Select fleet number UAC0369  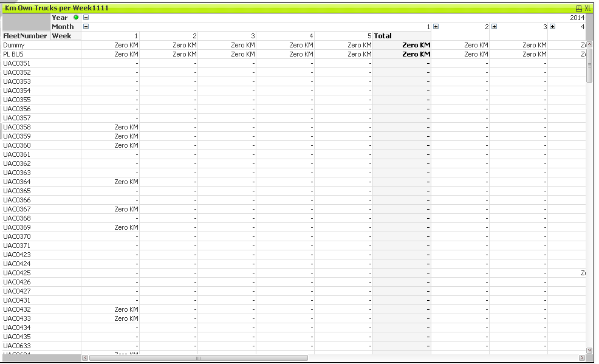click(x=17, y=228)
